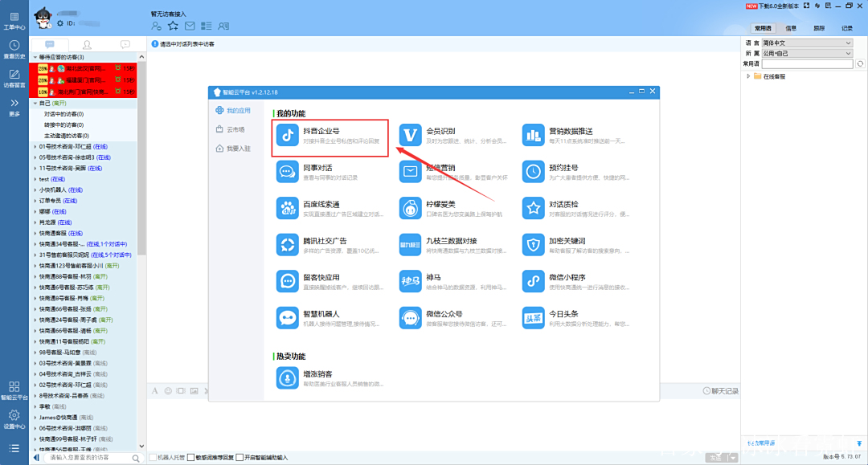
Task: Click 对话中的访客(0) item
Action: click(x=63, y=114)
